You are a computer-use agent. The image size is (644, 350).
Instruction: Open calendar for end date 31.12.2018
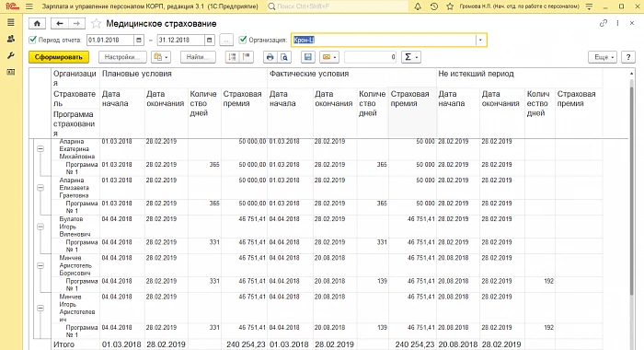[x=210, y=40]
